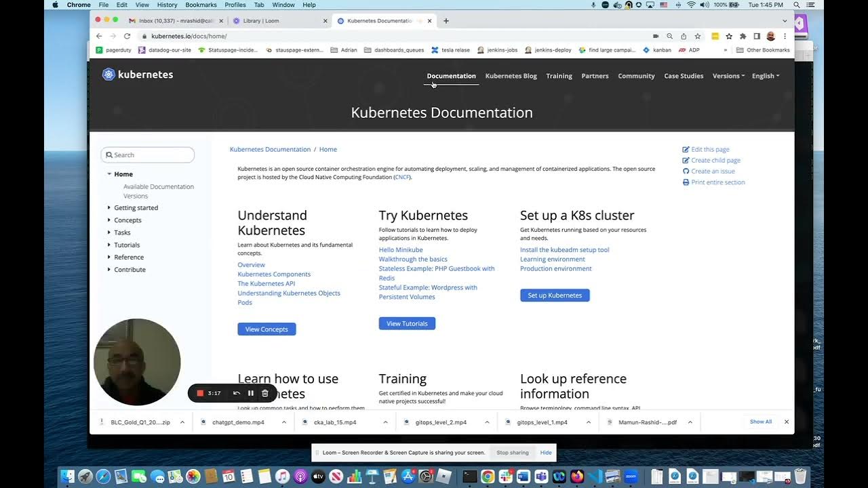This screenshot has width=868, height=488.
Task: Click the Kubernetes logo in header
Action: (138, 75)
